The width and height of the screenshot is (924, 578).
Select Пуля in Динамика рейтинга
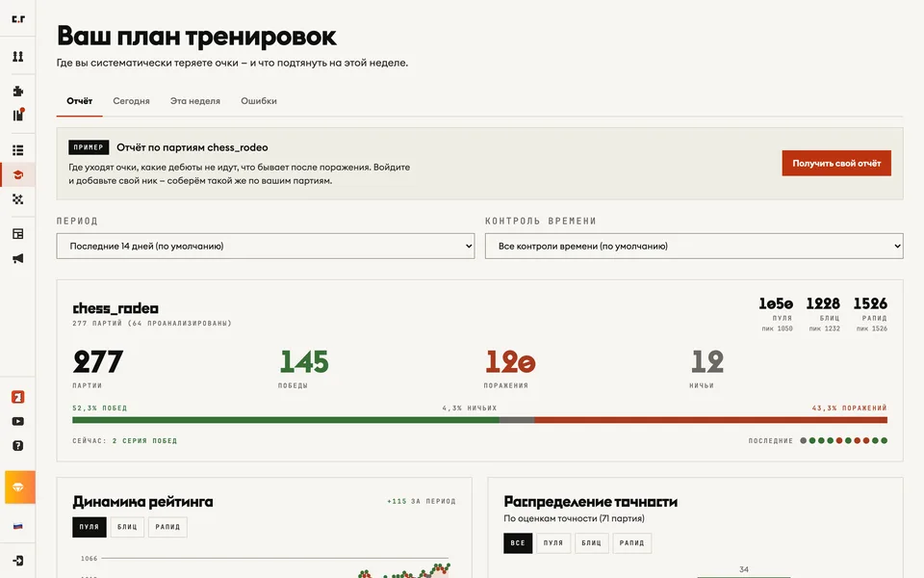tap(90, 527)
